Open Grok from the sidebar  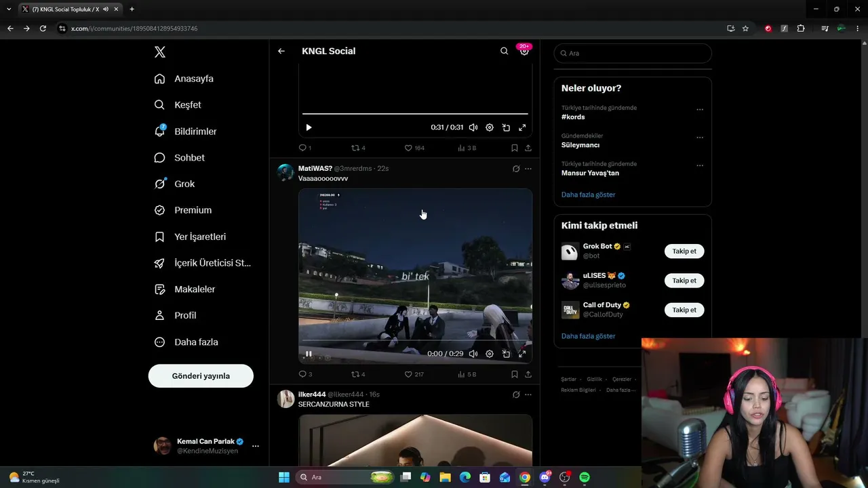(x=174, y=184)
